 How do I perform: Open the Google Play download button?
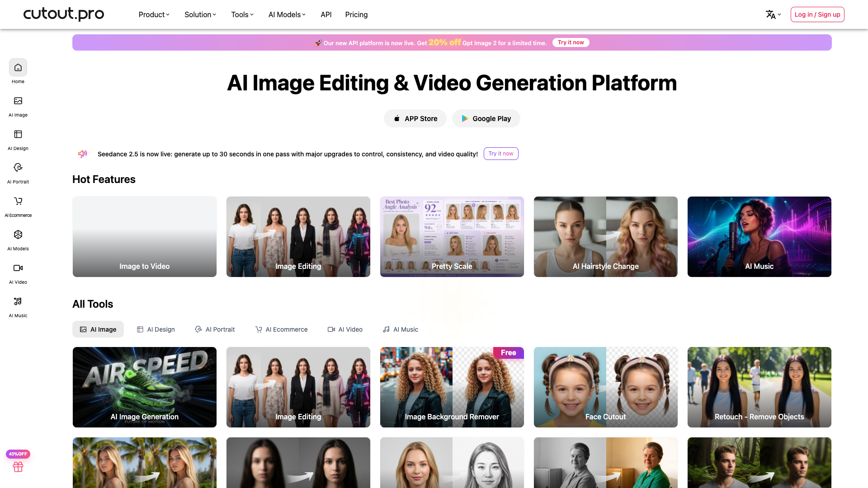click(x=486, y=118)
